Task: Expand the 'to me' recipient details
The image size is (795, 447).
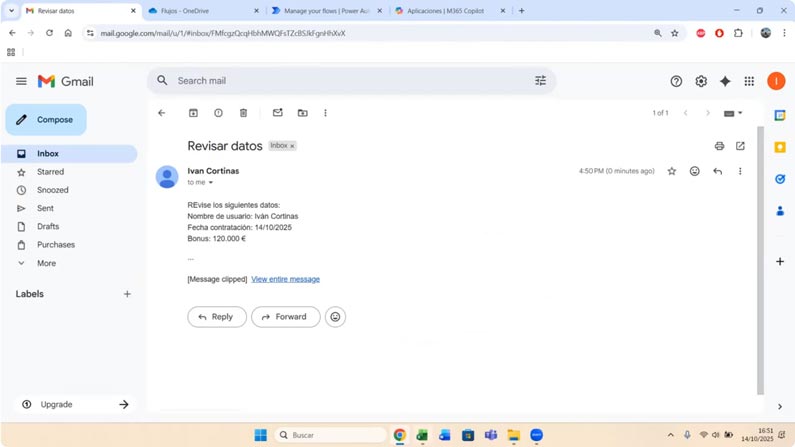Action: coord(211,182)
